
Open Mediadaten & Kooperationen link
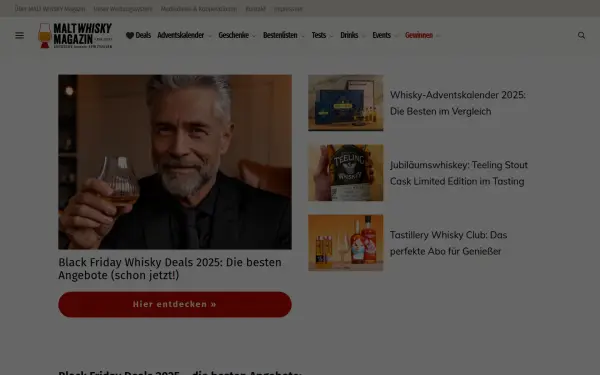point(199,9)
